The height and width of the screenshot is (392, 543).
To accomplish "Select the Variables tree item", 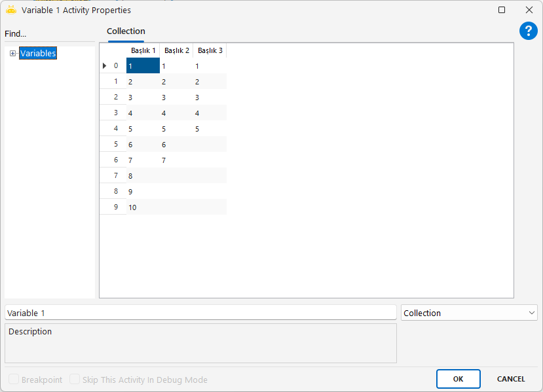I will pos(38,53).
